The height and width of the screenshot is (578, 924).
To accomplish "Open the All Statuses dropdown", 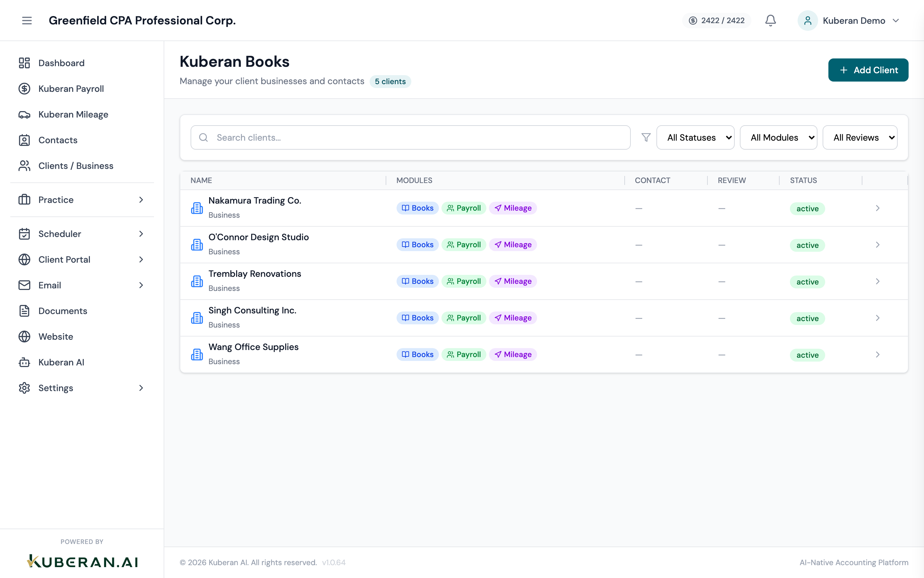I will point(695,137).
